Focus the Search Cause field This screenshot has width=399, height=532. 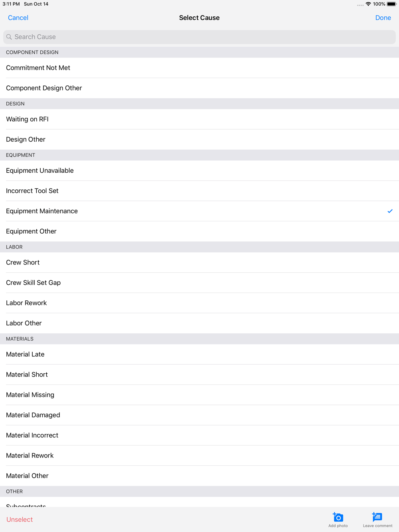(x=199, y=37)
